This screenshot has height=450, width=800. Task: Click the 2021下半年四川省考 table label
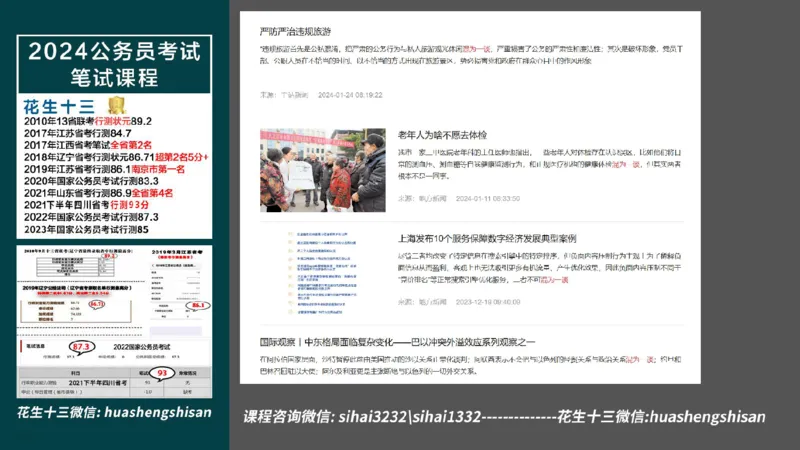[97, 383]
